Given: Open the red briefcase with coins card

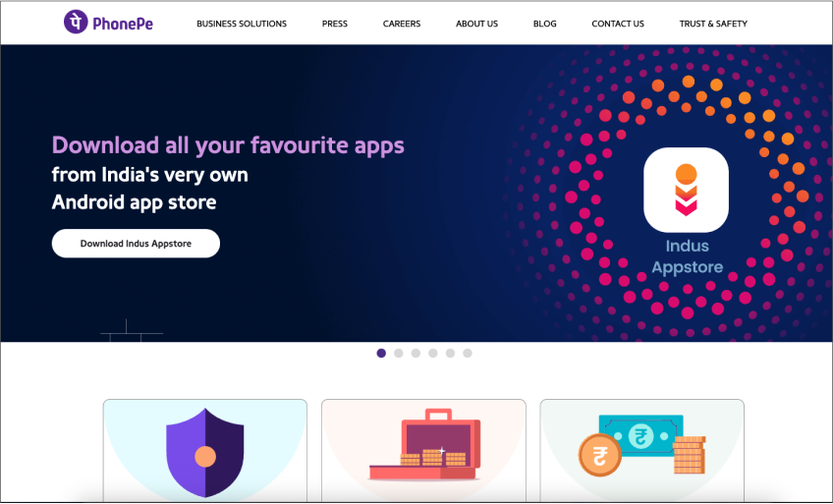Looking at the screenshot, I should click(424, 451).
